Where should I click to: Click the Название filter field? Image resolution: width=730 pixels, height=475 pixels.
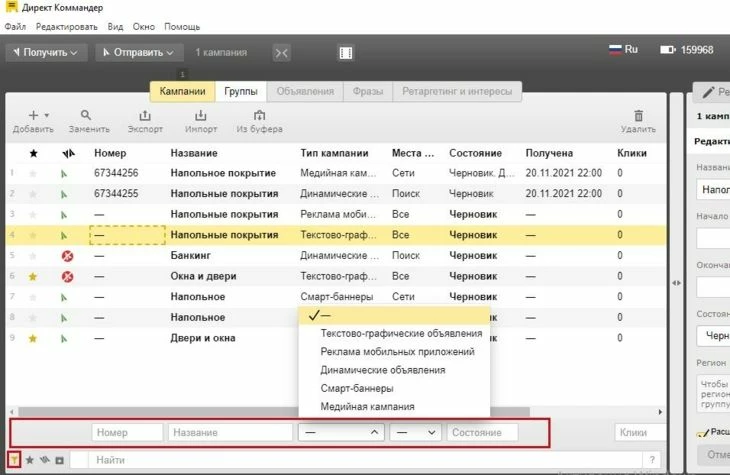click(x=230, y=433)
